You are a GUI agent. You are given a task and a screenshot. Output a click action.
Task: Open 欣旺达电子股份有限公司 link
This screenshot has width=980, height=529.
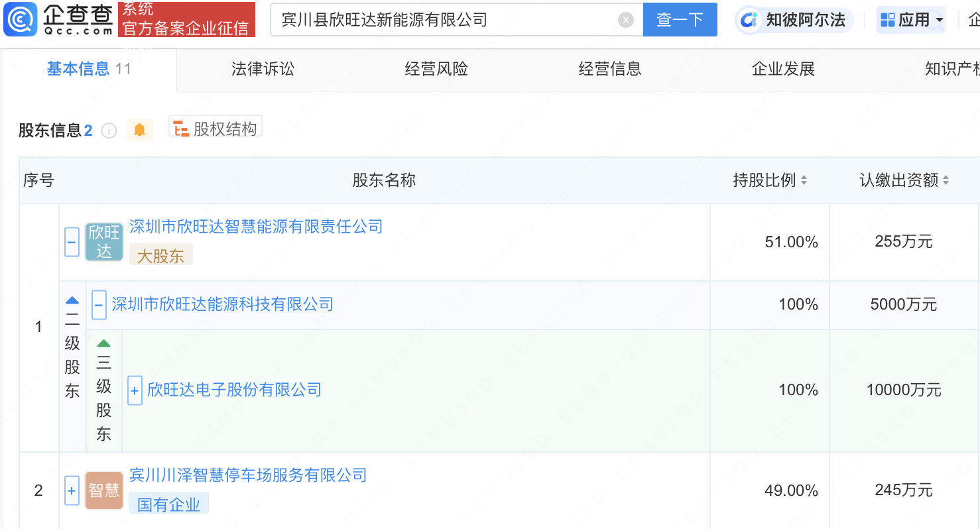[234, 389]
